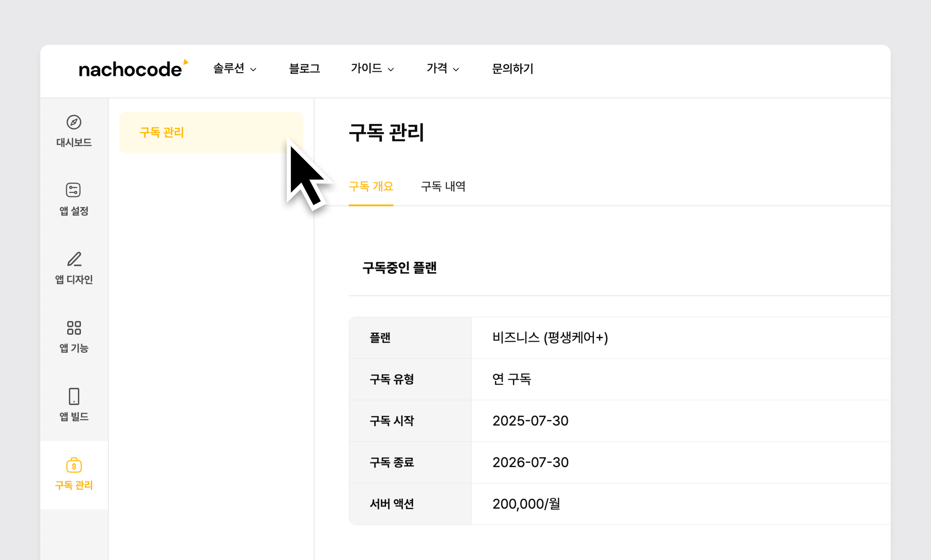Click the plan value 비즈니스 (평생케어+)

550,338
